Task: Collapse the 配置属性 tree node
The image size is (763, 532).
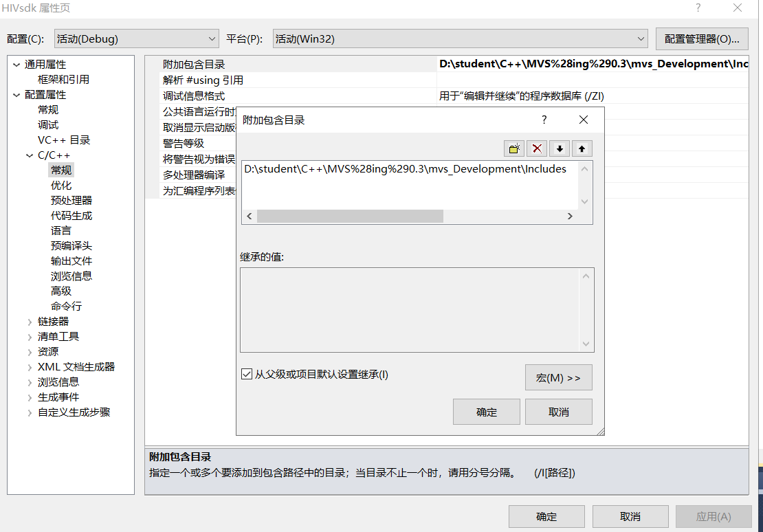Action: pyautogui.click(x=16, y=95)
